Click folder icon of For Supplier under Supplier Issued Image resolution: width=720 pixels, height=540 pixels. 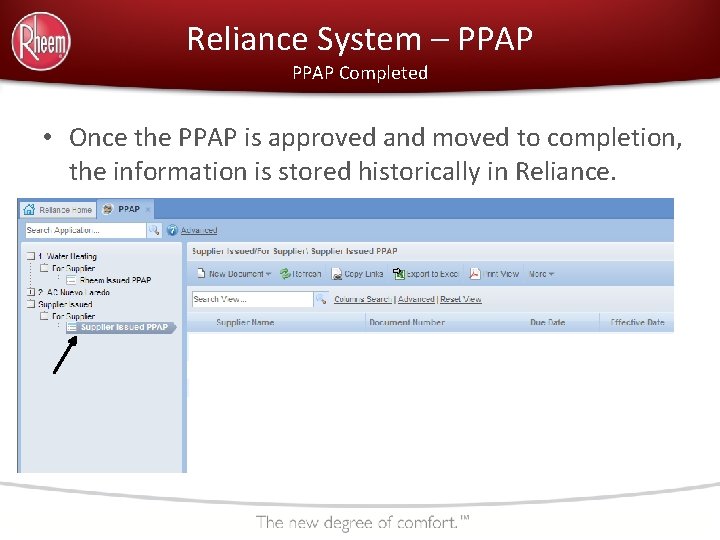click(x=44, y=315)
